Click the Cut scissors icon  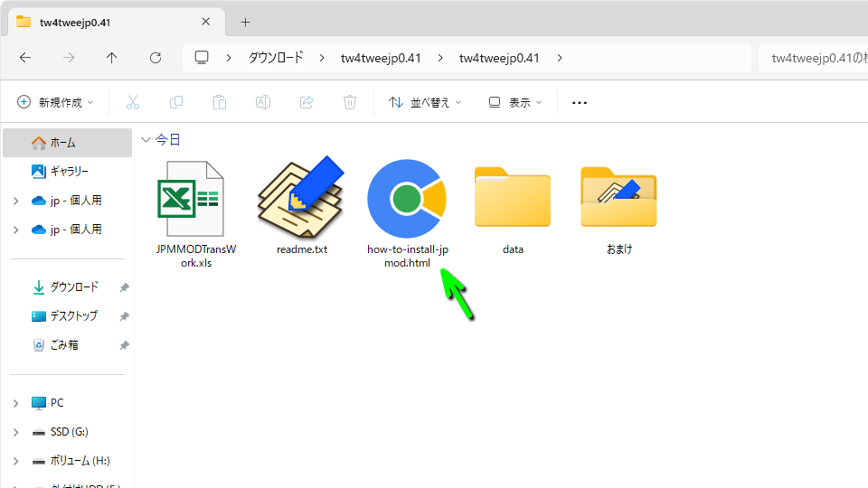point(133,102)
